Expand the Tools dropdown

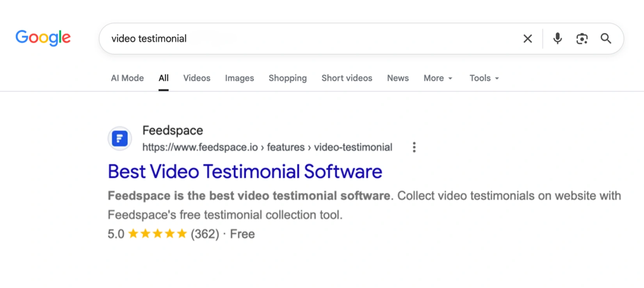484,78
